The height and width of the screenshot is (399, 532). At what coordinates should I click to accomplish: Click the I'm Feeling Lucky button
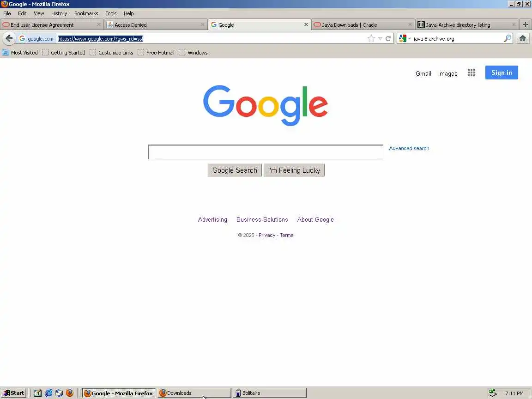pos(294,170)
